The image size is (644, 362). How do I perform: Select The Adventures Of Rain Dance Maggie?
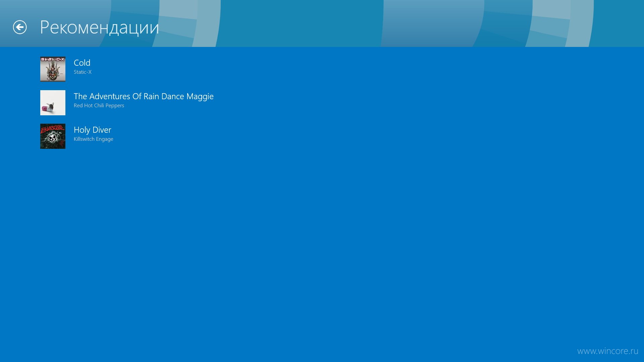point(144,97)
